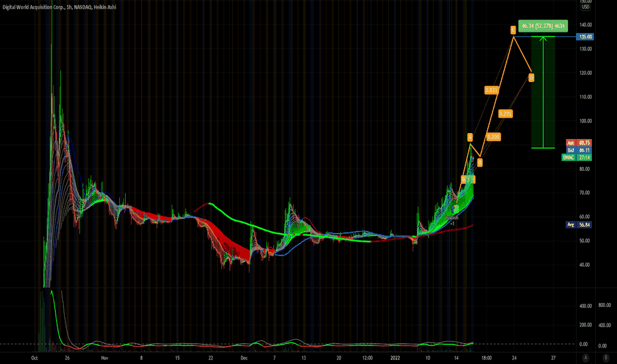Click the Oct date label
This screenshot has width=617, height=364.
pyautogui.click(x=34, y=358)
